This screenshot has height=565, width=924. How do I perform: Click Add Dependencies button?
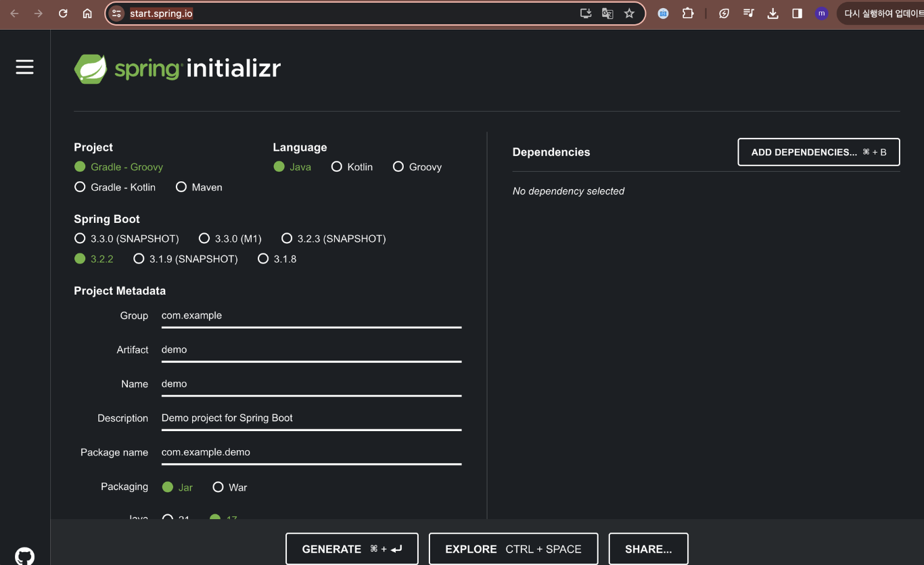(818, 152)
